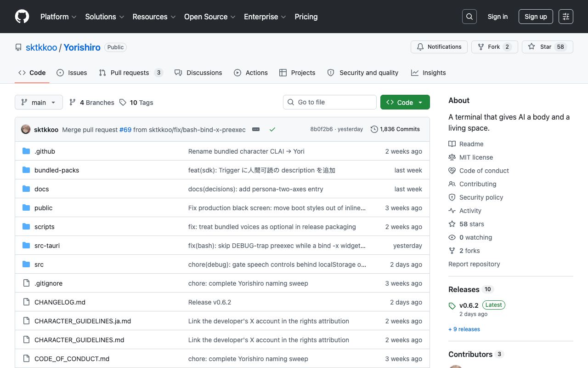Expand the Platform menu
The height and width of the screenshot is (368, 588).
(x=58, y=17)
